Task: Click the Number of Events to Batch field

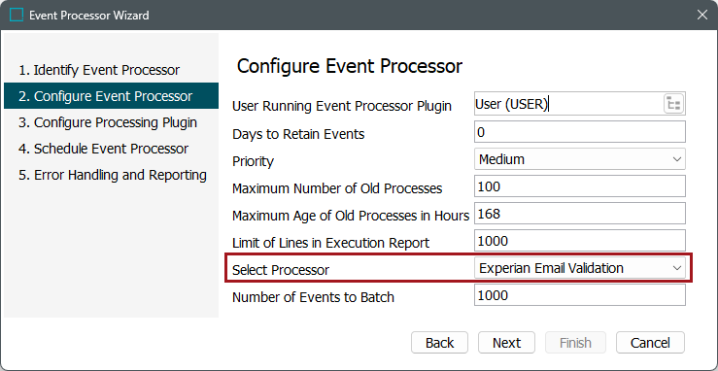Action: tap(580, 295)
